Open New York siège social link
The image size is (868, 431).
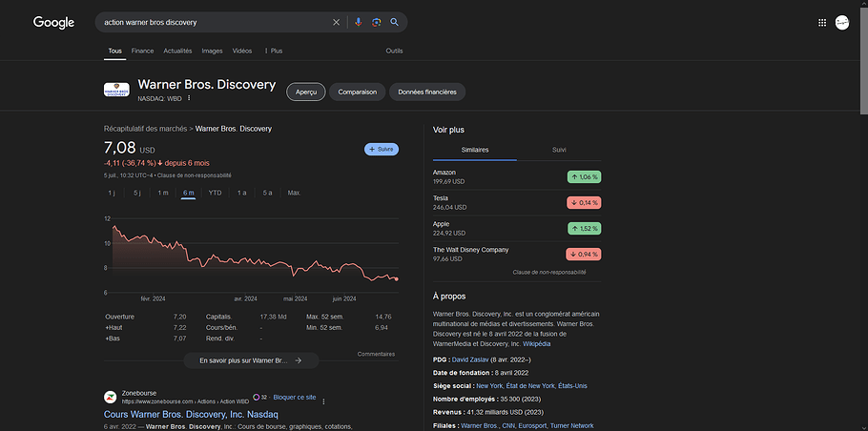point(487,385)
